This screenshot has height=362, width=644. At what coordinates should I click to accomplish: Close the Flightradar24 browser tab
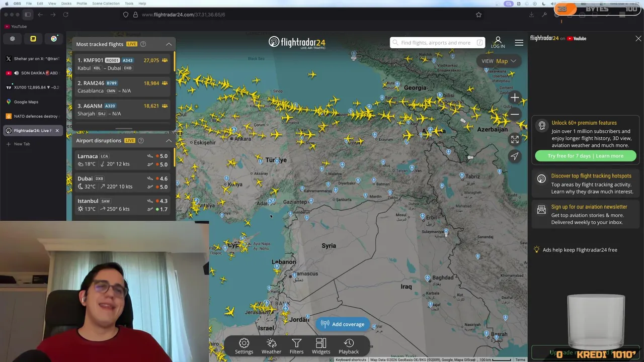pyautogui.click(x=57, y=131)
